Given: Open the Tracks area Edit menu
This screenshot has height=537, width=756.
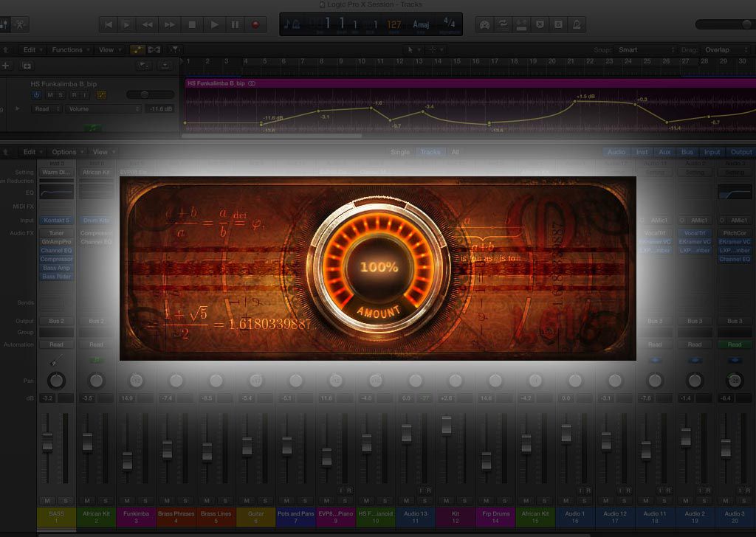Looking at the screenshot, I should coord(32,49).
